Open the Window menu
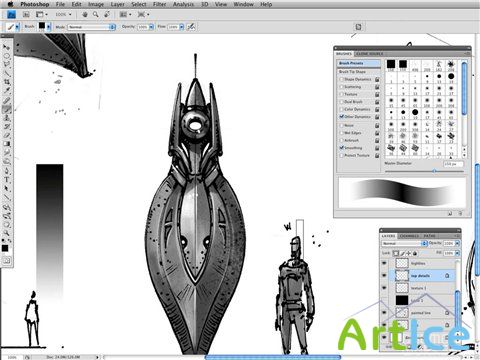 pos(243,4)
